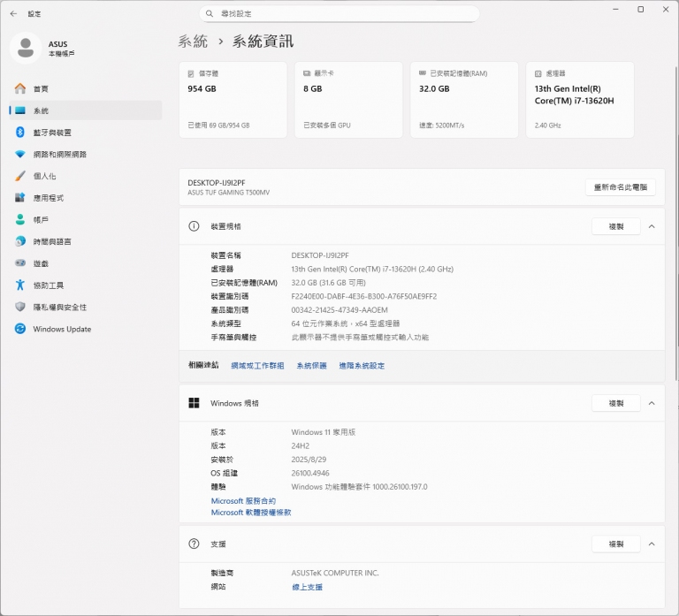Select 藍牙與裝置 in the sidebar
The width and height of the screenshot is (679, 616).
tap(86, 132)
